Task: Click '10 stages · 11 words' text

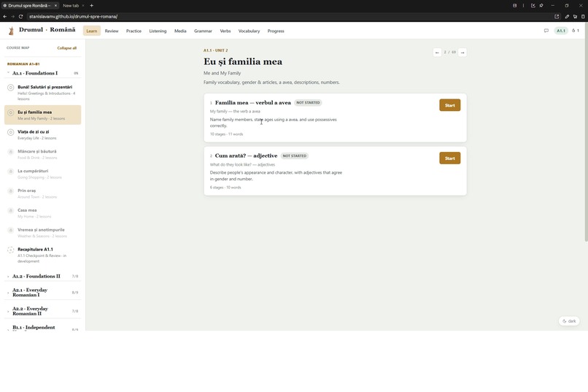Action: coord(226,134)
